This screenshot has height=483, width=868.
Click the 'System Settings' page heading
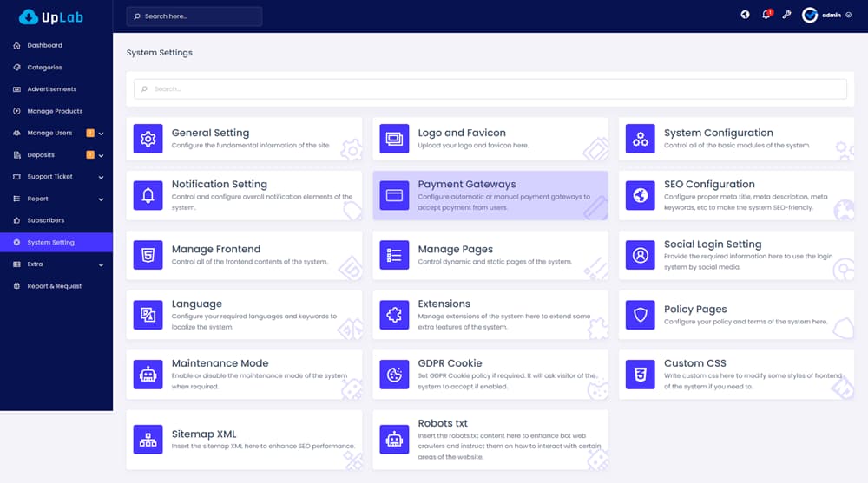(x=160, y=53)
